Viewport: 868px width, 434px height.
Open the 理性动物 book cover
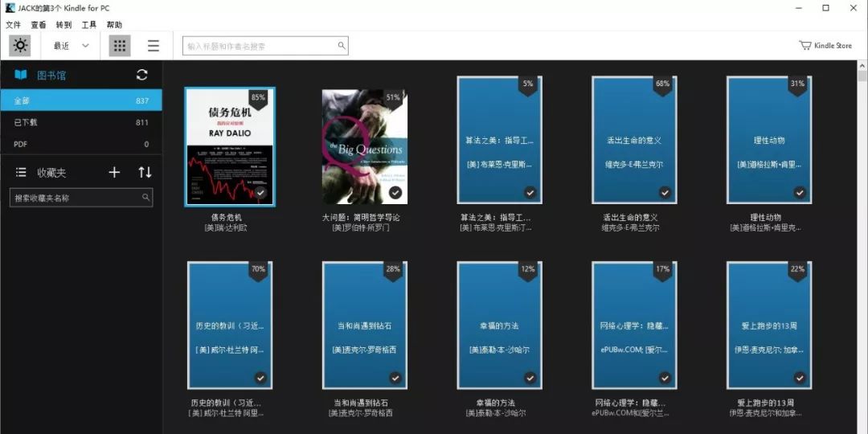(769, 140)
